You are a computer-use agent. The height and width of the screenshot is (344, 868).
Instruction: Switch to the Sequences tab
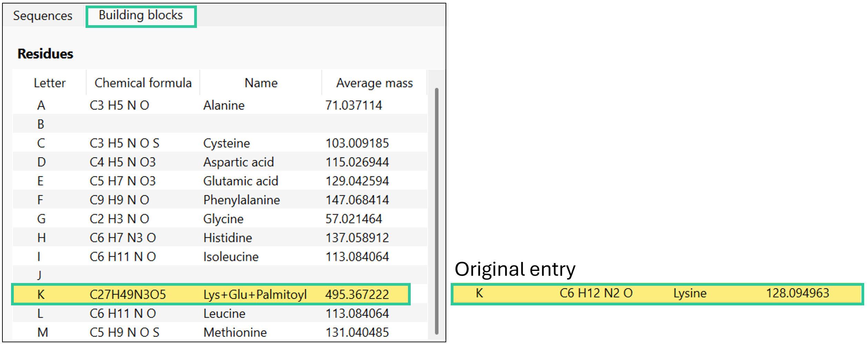pyautogui.click(x=43, y=16)
